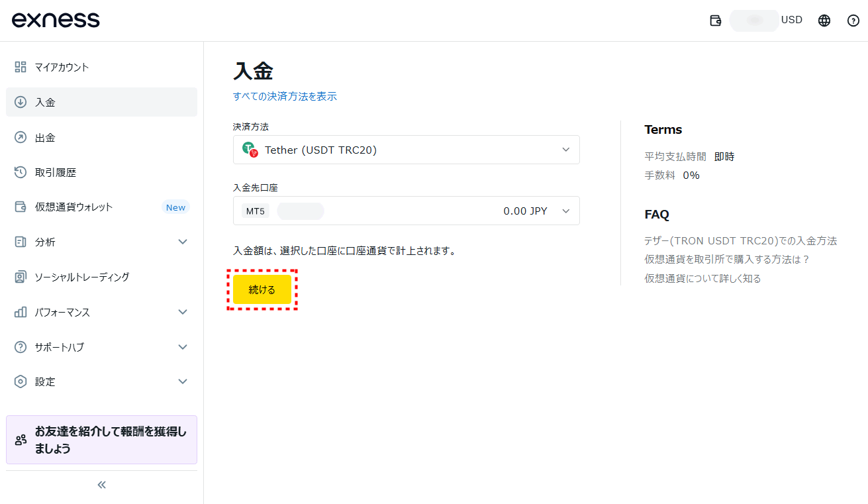Open 取引履歴
868x504 pixels.
[x=101, y=172]
